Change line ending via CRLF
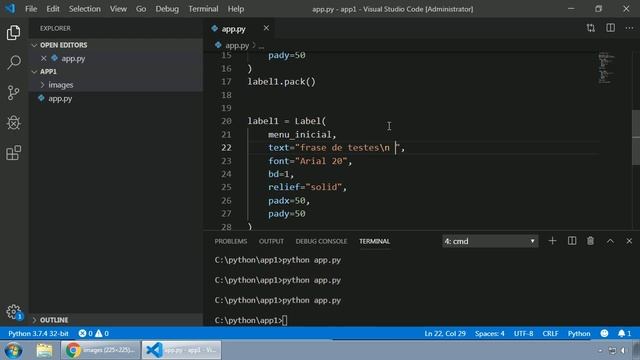640x360 pixels. tap(550, 333)
